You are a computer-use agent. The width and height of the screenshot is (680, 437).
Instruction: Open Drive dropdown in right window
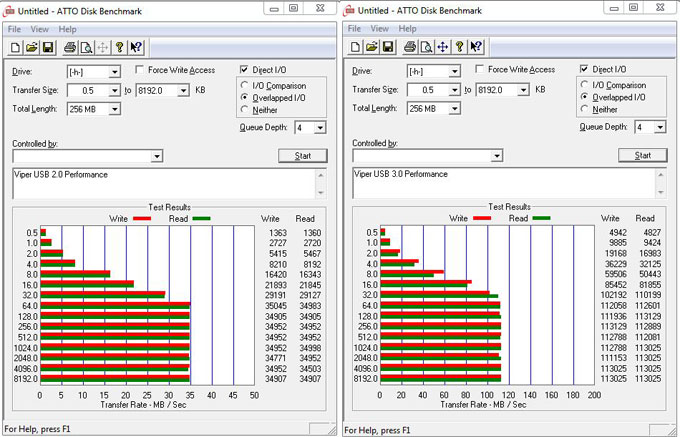click(454, 72)
